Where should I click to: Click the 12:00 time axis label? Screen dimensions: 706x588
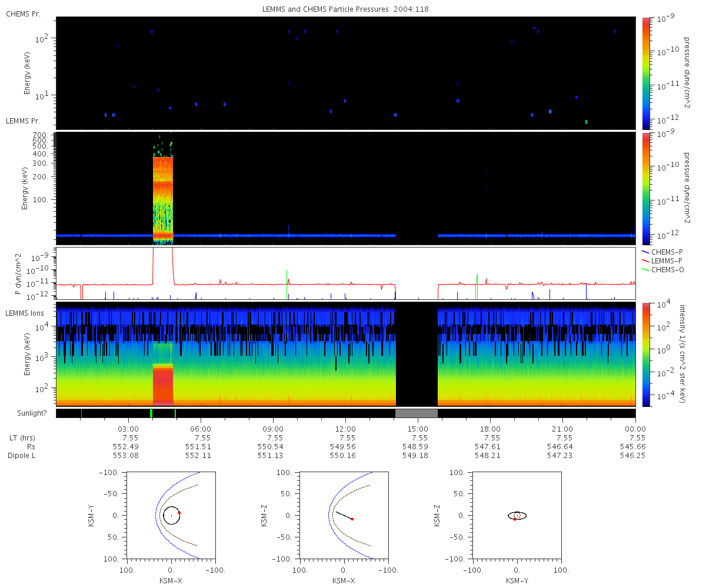(345, 428)
